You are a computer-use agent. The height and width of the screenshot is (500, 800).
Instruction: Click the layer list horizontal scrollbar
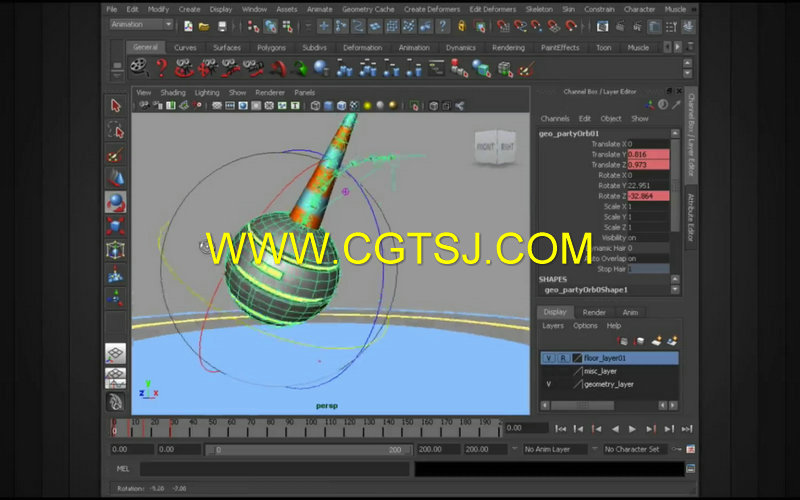tap(583, 406)
